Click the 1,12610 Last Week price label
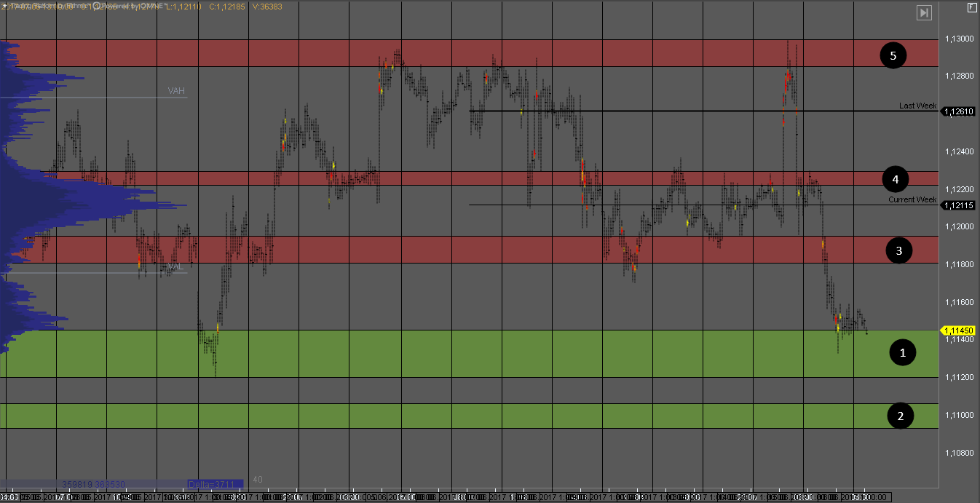 (x=958, y=111)
